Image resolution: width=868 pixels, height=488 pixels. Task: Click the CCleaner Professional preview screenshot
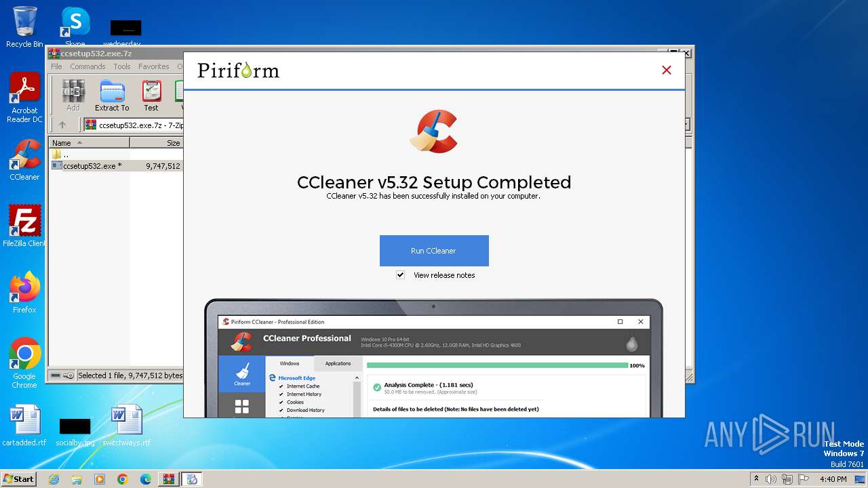click(x=434, y=359)
